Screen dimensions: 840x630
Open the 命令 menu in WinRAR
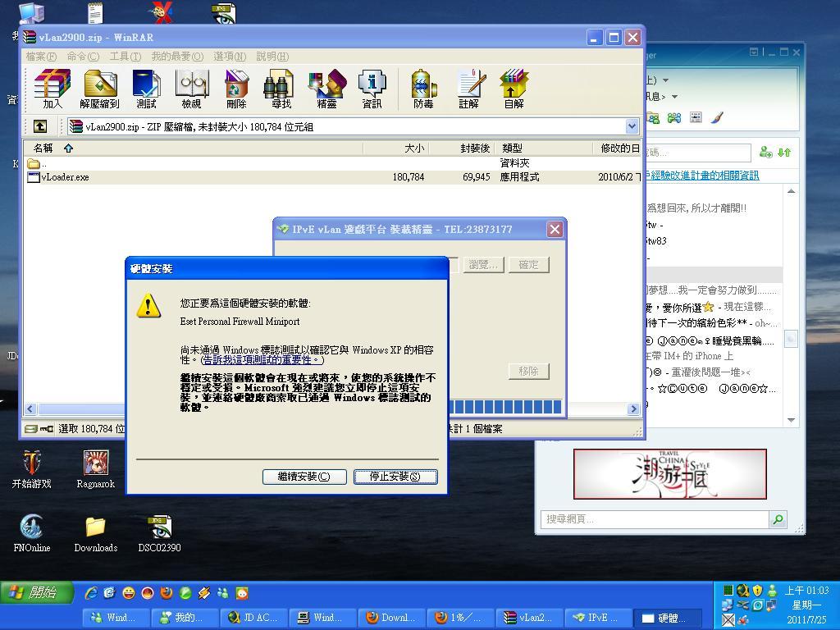83,57
